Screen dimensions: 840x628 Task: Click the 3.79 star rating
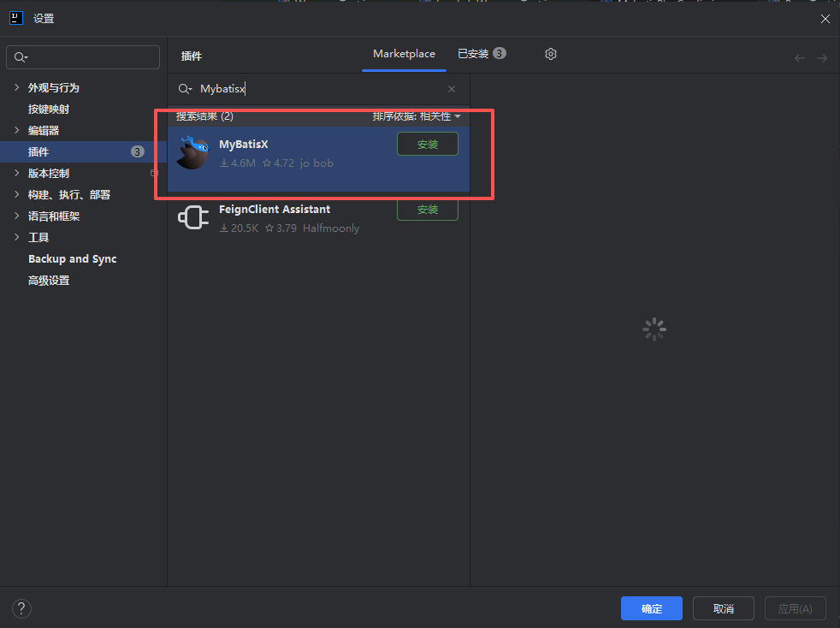coord(281,228)
